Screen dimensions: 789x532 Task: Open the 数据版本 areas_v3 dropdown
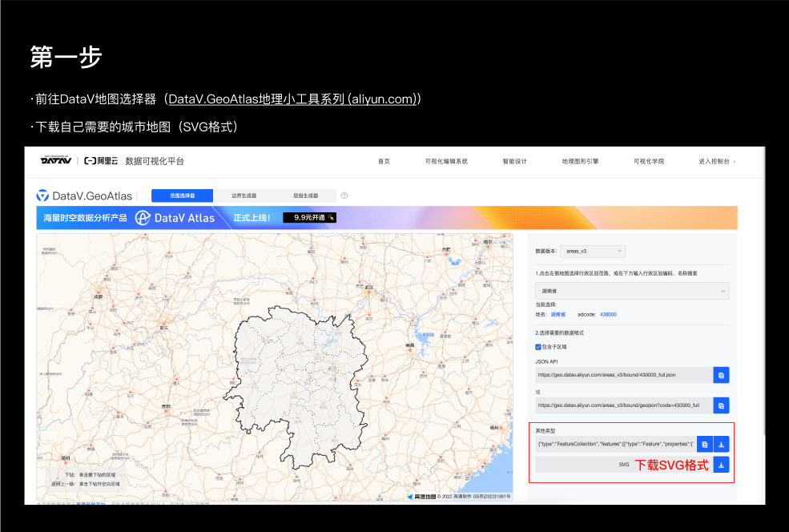[593, 251]
